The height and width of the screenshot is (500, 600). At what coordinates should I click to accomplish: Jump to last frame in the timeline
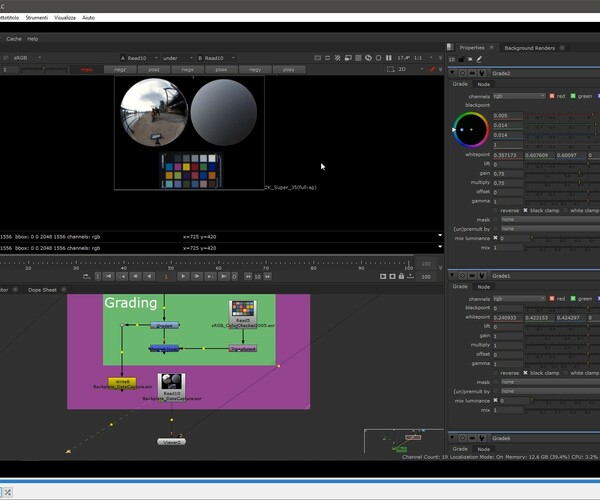tap(224, 276)
